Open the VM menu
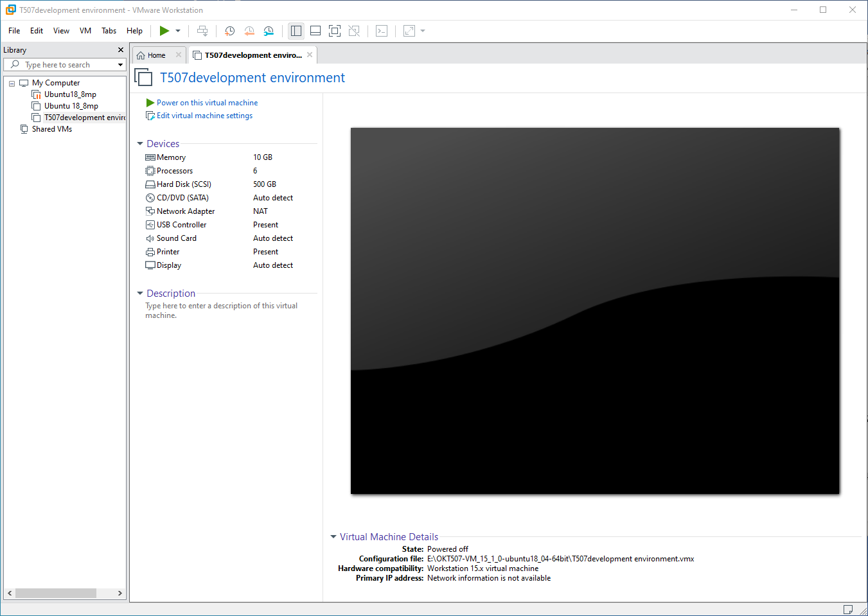The height and width of the screenshot is (616, 868). click(x=85, y=31)
